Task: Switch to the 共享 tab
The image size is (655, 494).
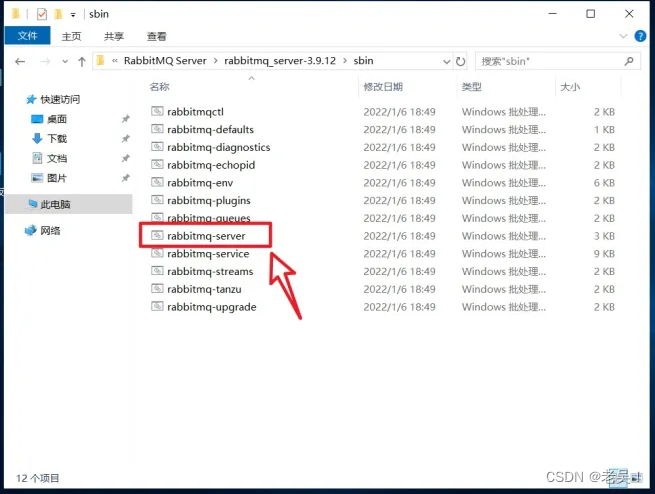Action: (x=114, y=37)
